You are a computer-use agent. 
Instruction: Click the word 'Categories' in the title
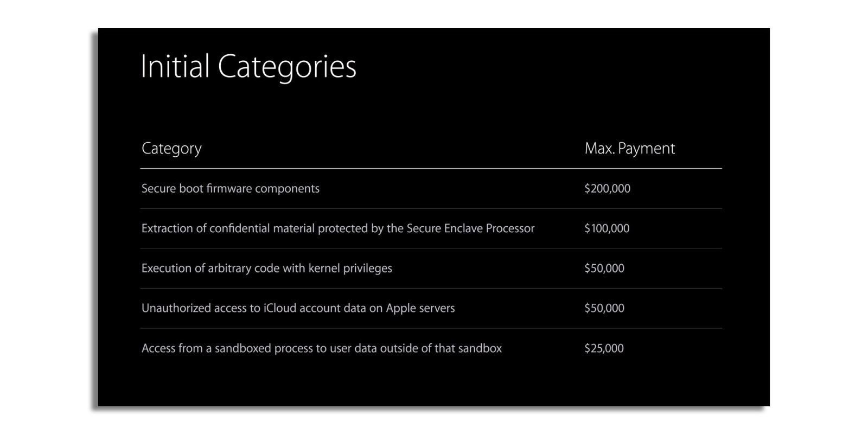[x=287, y=67]
